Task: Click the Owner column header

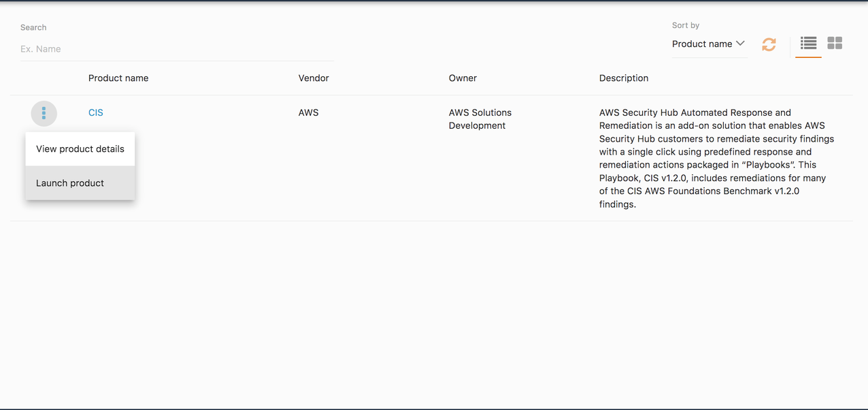Action: point(463,78)
